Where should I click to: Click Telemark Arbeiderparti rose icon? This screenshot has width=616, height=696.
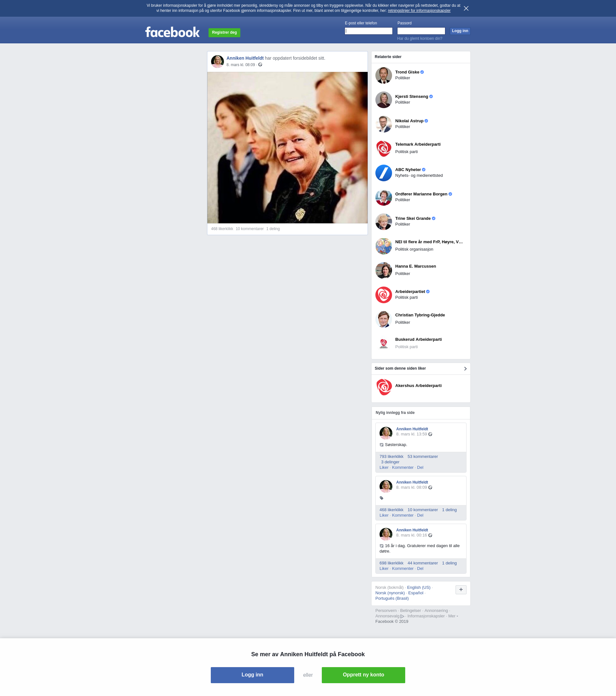[x=383, y=149]
